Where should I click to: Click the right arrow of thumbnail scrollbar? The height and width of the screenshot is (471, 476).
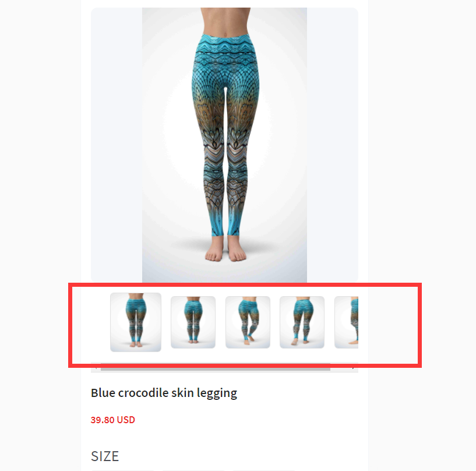[354, 368]
